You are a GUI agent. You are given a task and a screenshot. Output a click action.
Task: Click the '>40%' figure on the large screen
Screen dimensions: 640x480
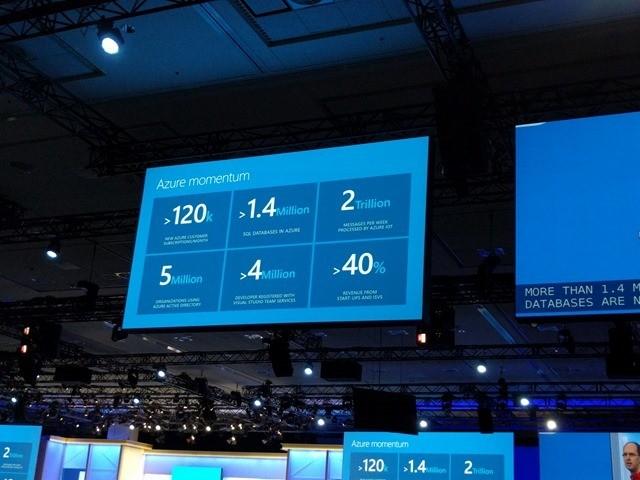(359, 265)
